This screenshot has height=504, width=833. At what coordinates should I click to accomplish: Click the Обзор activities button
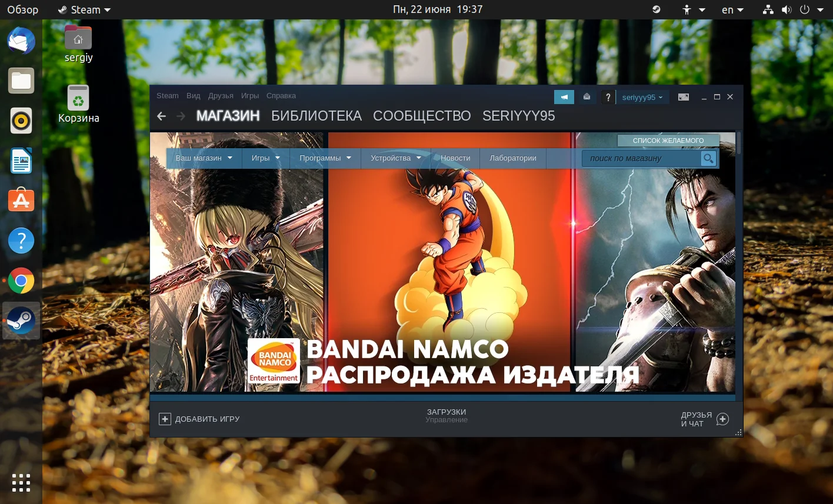point(22,9)
